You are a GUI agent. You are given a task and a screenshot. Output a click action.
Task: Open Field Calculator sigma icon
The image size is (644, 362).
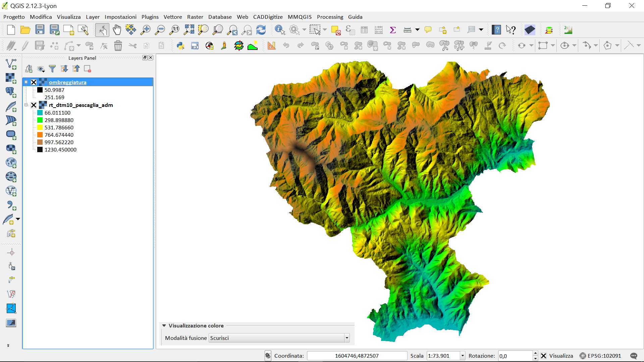click(x=393, y=30)
